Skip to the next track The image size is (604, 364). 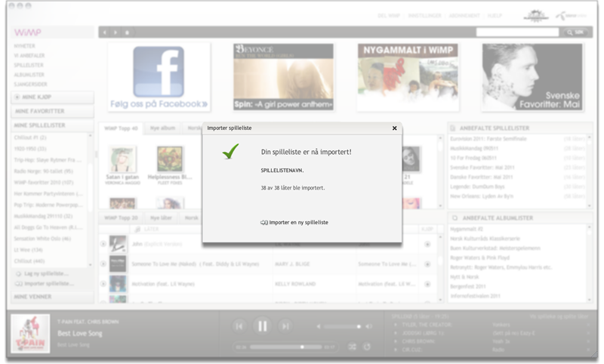point(285,326)
